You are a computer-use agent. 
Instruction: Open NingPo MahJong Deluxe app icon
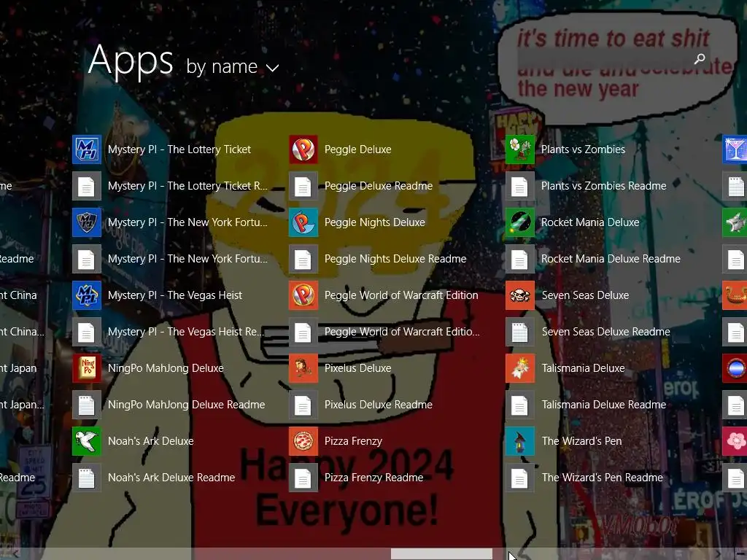point(87,368)
